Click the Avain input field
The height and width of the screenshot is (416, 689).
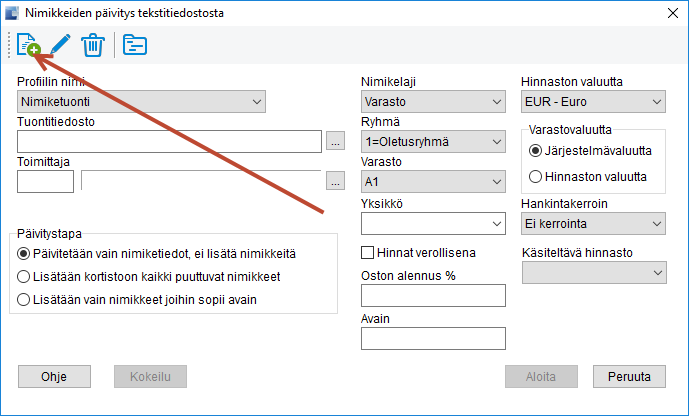(433, 338)
